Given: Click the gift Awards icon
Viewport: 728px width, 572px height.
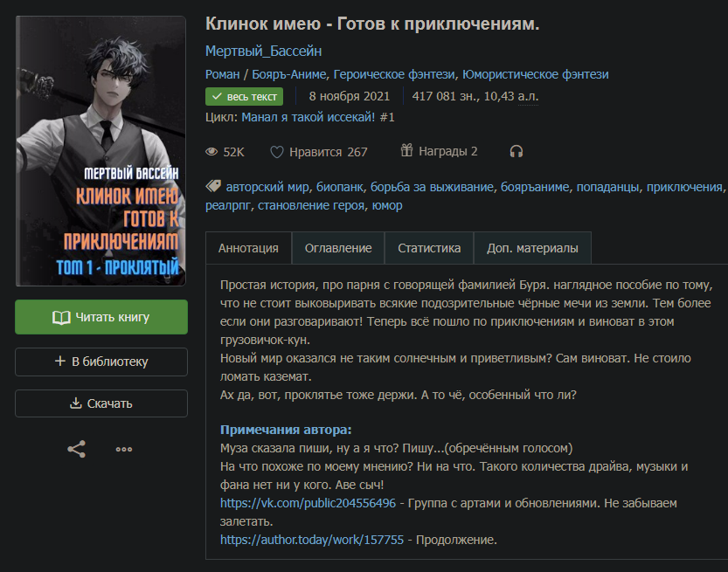Looking at the screenshot, I should click(x=406, y=151).
